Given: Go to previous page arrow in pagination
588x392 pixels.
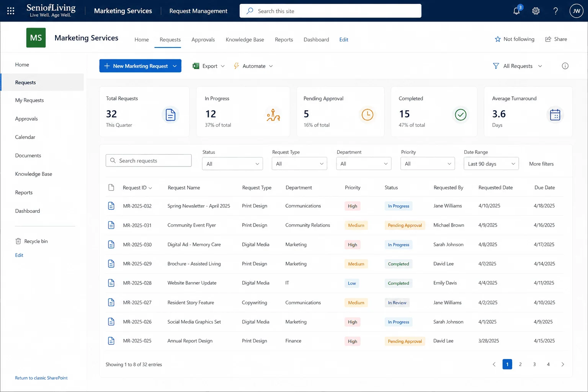Looking at the screenshot, I should pos(494,364).
